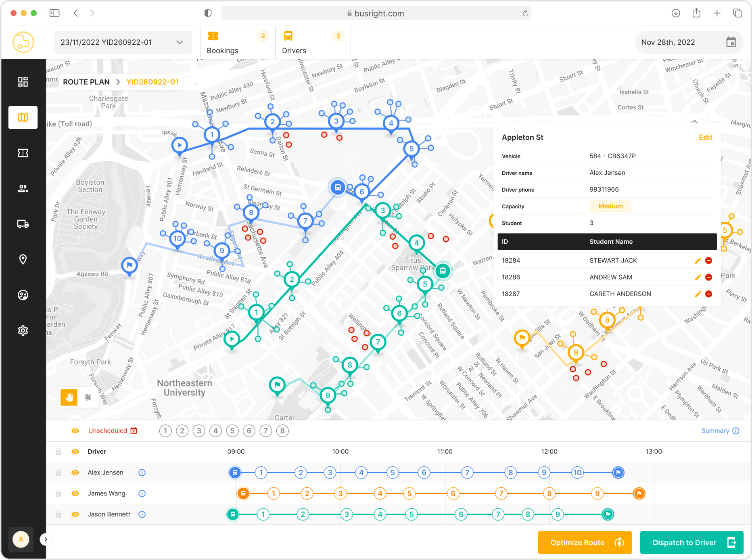
Task: Select the map view icon in sidebar
Action: [23, 117]
